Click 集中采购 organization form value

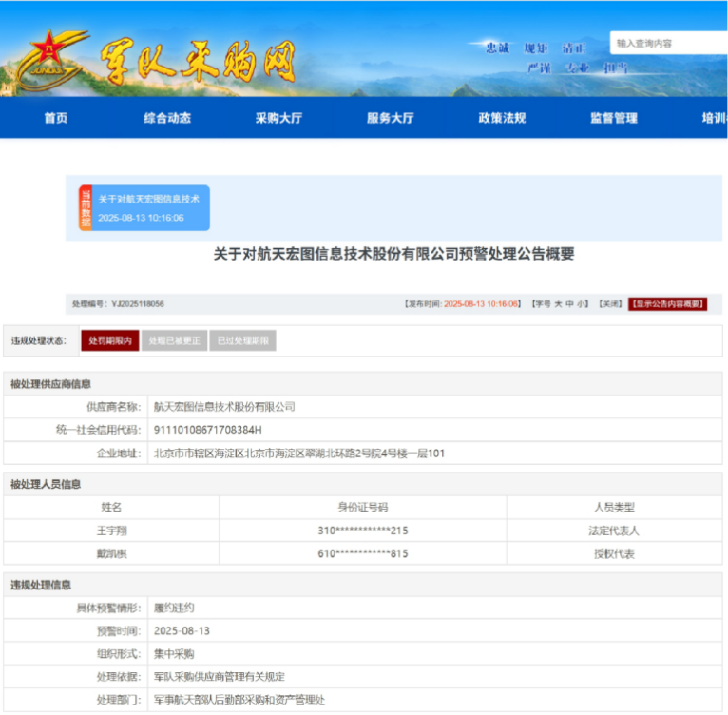point(174,654)
